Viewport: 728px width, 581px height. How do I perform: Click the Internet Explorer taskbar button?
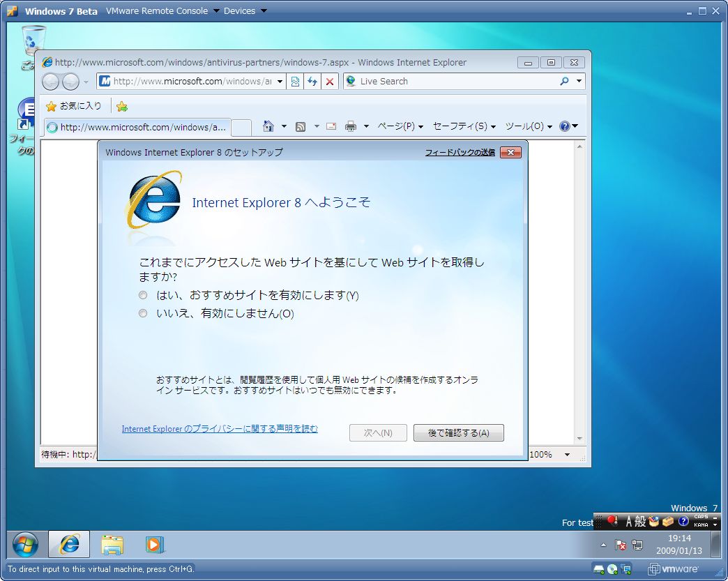pos(69,544)
